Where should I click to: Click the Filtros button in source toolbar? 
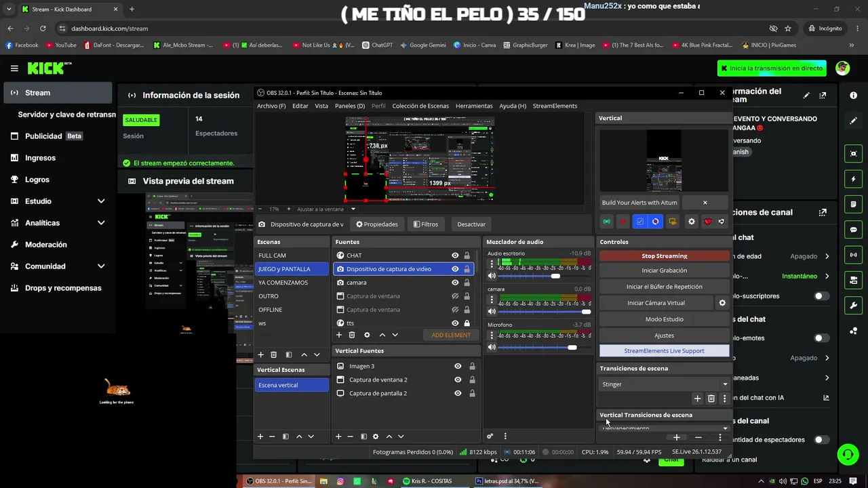tap(425, 224)
